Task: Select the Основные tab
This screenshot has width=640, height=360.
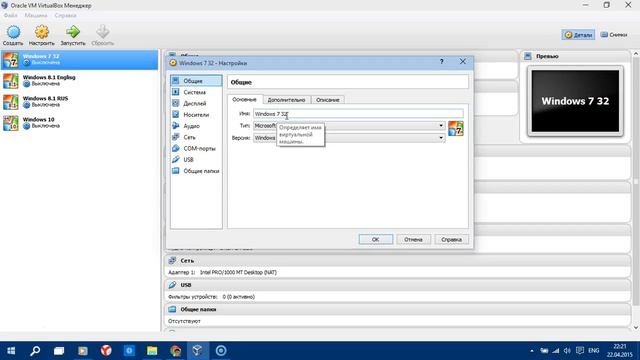Action: [244, 100]
